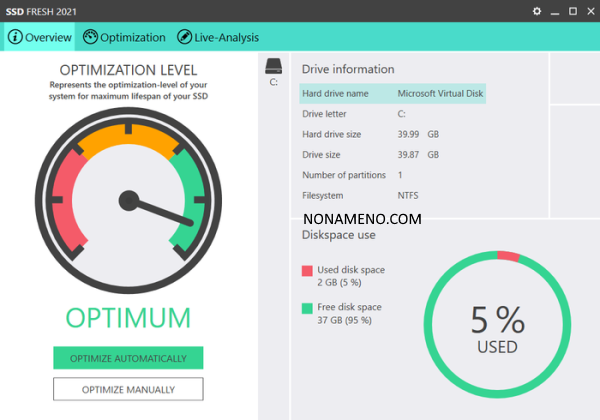
Task: Minimize the SSD Fresh window
Action: click(555, 11)
